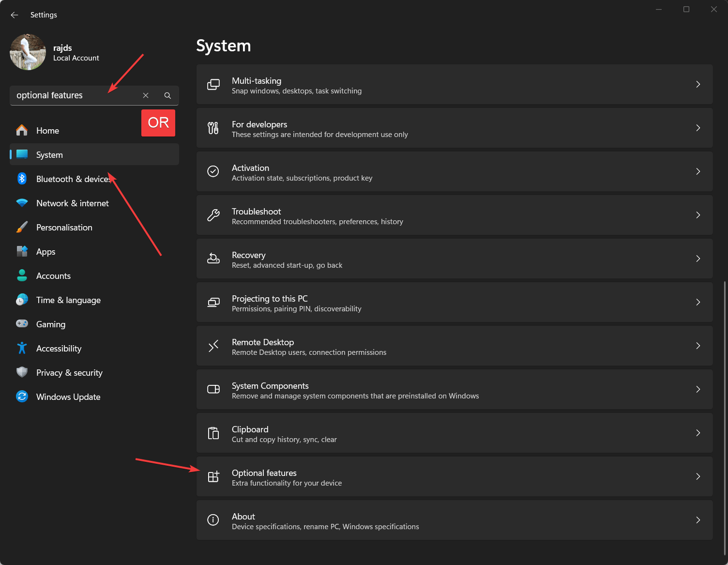This screenshot has height=565, width=728.
Task: Open Accessibility via its figure icon
Action: pyautogui.click(x=22, y=348)
